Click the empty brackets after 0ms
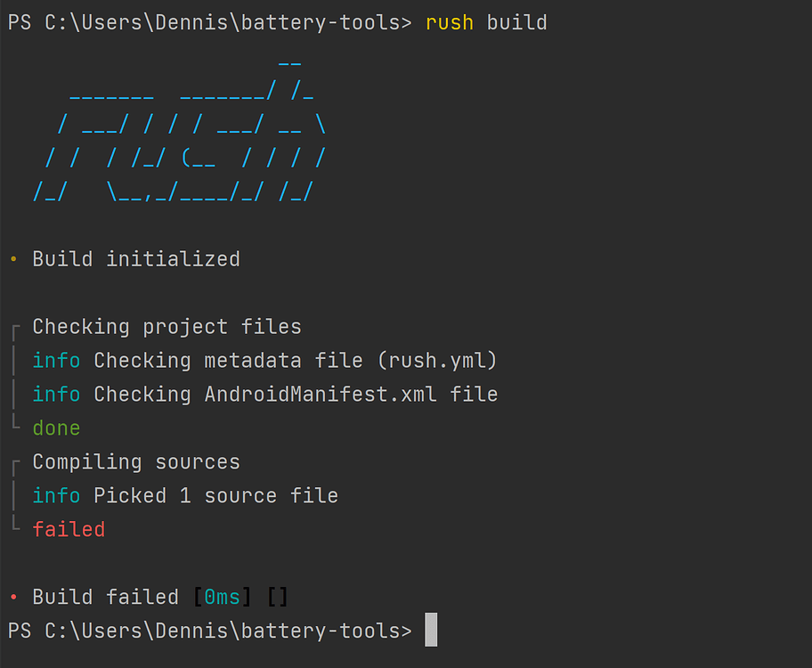The image size is (812, 668). 277,596
